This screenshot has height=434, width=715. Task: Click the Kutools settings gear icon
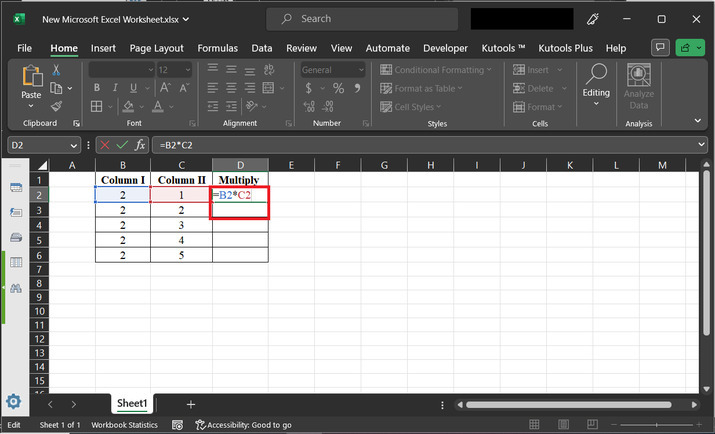(14, 401)
